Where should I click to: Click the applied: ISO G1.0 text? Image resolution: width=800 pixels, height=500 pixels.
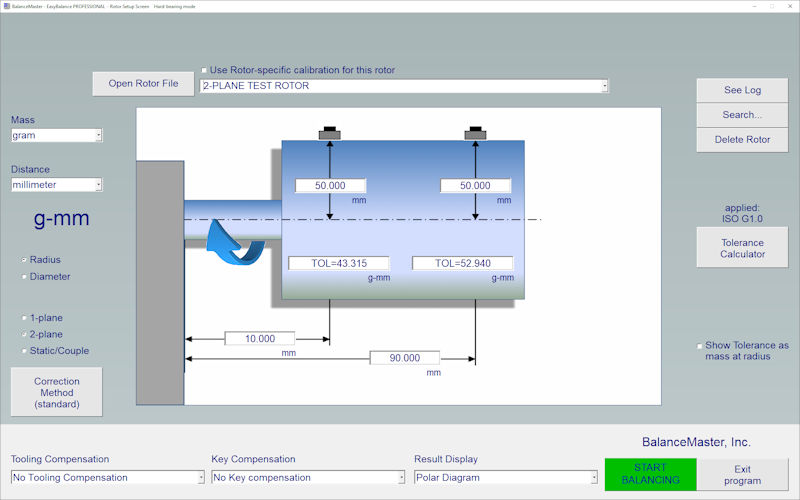(742, 213)
